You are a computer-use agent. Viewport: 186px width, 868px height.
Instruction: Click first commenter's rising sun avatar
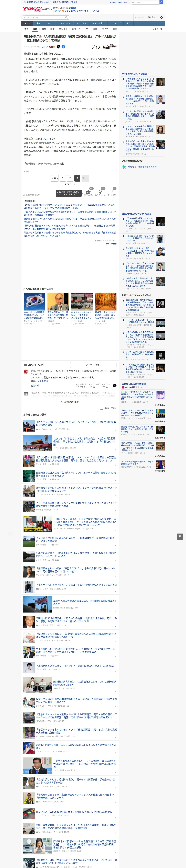click(x=26, y=372)
